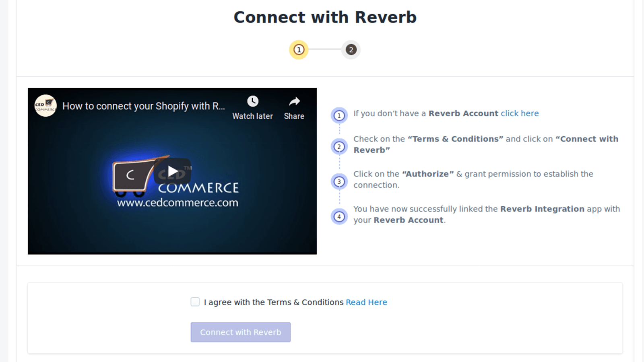This screenshot has height=362, width=644.
Task: Click numbered circle 3 beside the Authorize step
Action: pyautogui.click(x=339, y=181)
